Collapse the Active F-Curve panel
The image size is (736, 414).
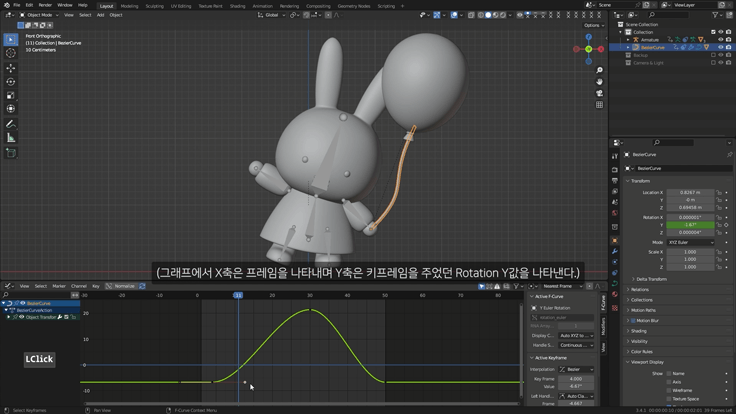click(x=548, y=297)
